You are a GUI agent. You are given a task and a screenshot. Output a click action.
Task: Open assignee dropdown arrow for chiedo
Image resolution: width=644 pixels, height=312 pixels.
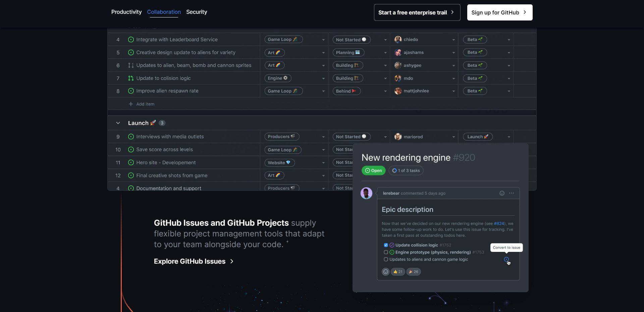tap(453, 40)
